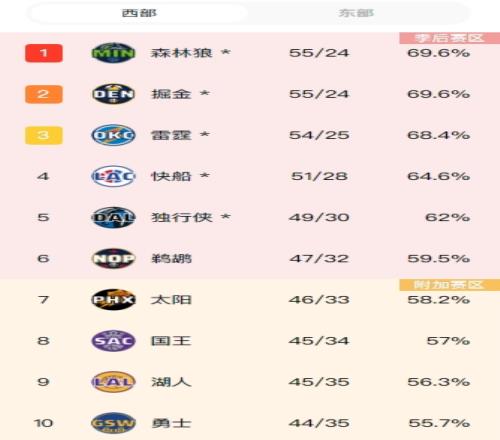
Task: Click the NOP Pelicans team logo
Action: point(113,258)
